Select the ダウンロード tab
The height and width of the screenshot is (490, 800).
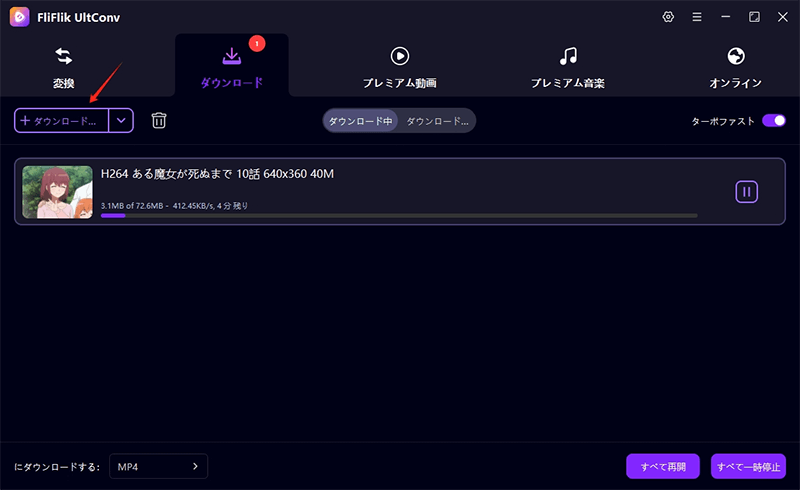(231, 66)
